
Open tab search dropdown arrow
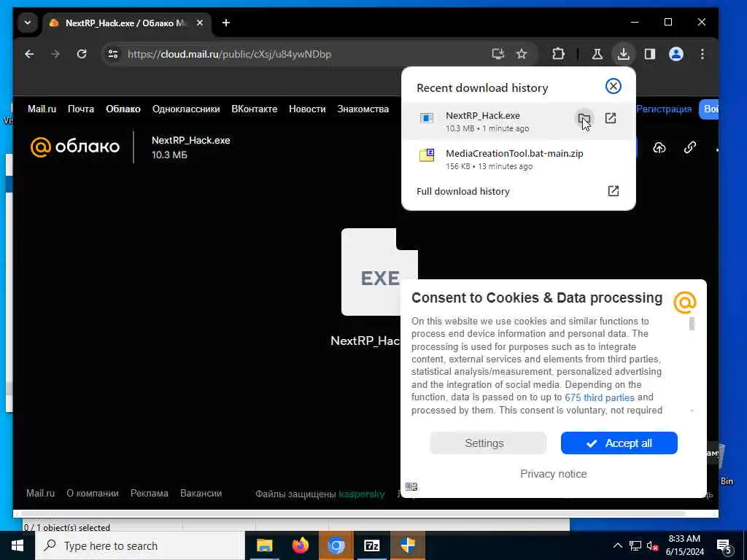pyautogui.click(x=28, y=23)
